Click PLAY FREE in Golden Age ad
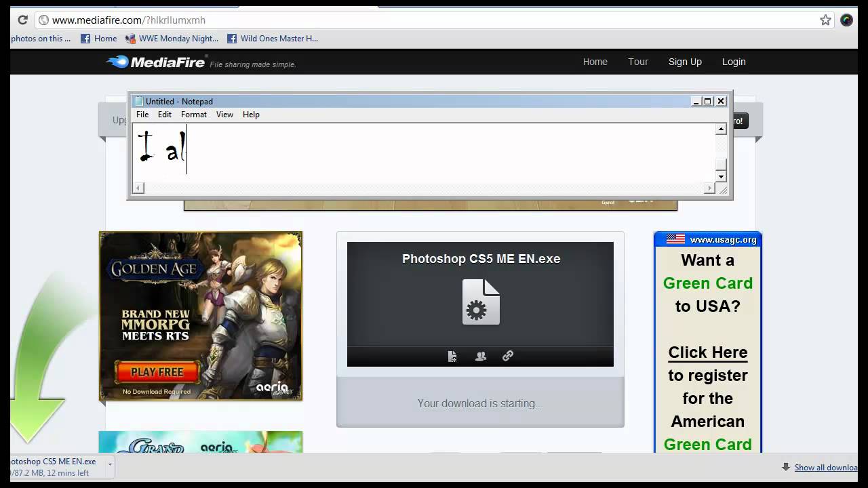This screenshot has height=488, width=868. 157,372
